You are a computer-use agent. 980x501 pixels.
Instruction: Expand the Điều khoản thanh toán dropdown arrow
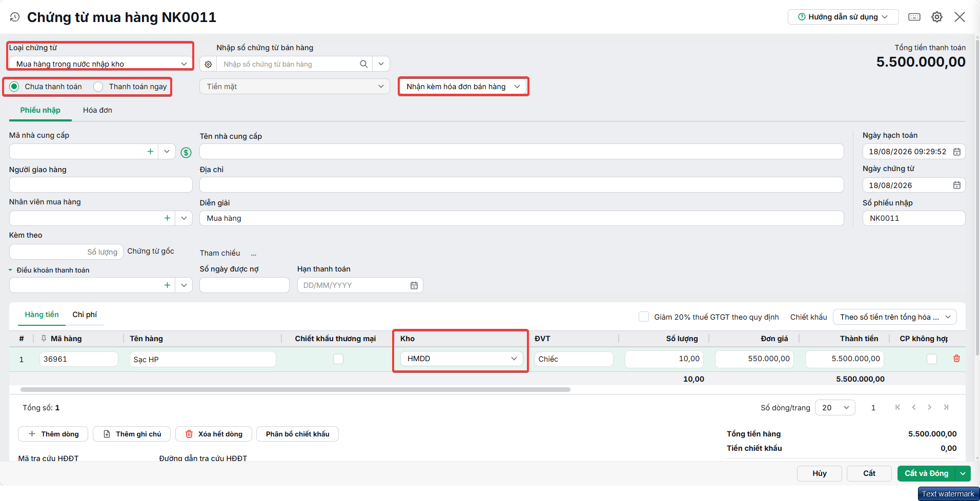coord(183,285)
